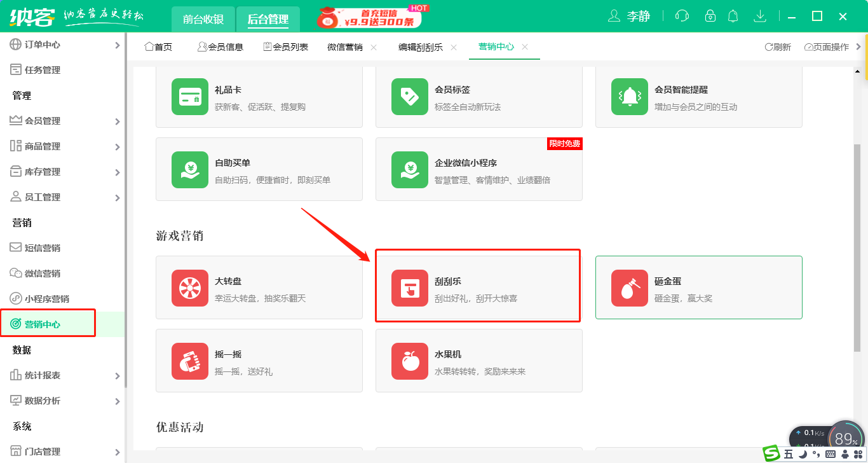Image resolution: width=868 pixels, height=463 pixels.
Task: Click the 统计报表 chart icon
Action: 16,375
